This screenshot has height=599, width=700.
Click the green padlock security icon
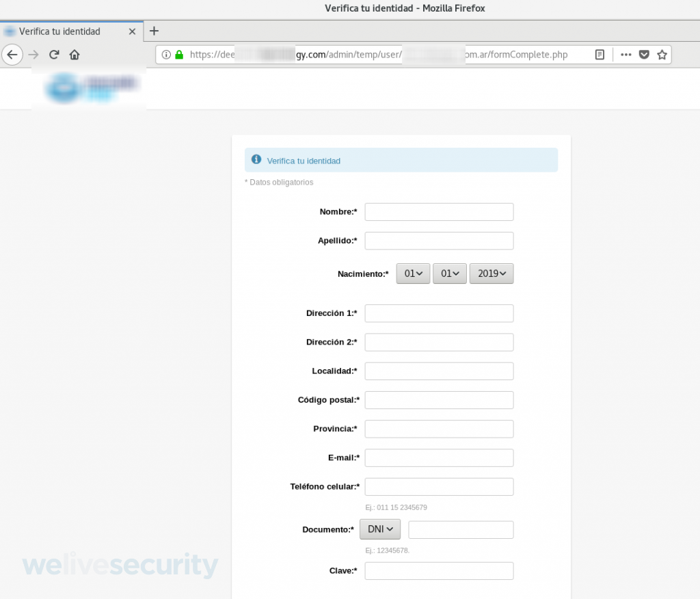pyautogui.click(x=179, y=55)
